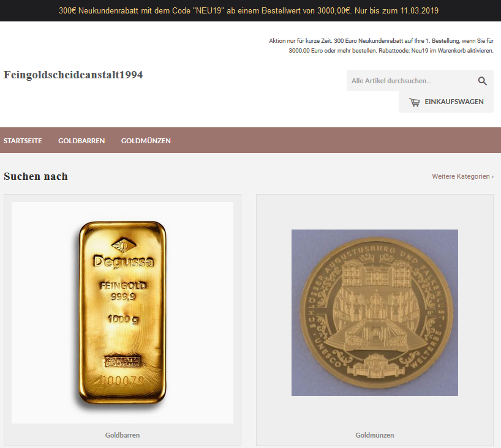Select the Degussa gold bar image
501x448 pixels.
point(122,313)
